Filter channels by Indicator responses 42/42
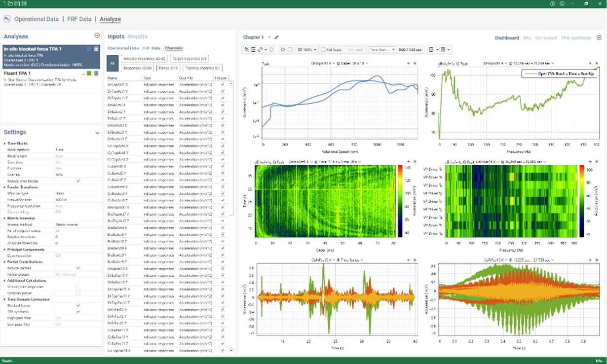This screenshot has height=364, width=607. [144, 59]
